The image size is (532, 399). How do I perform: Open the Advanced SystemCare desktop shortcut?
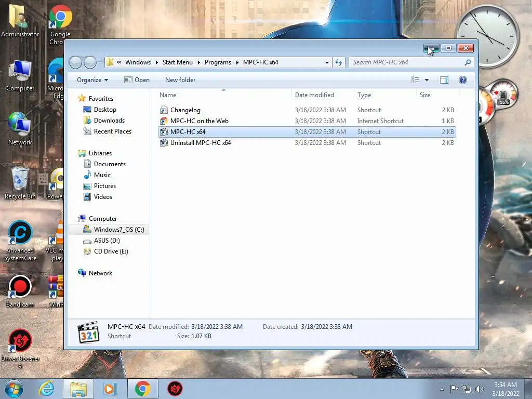pyautogui.click(x=20, y=241)
